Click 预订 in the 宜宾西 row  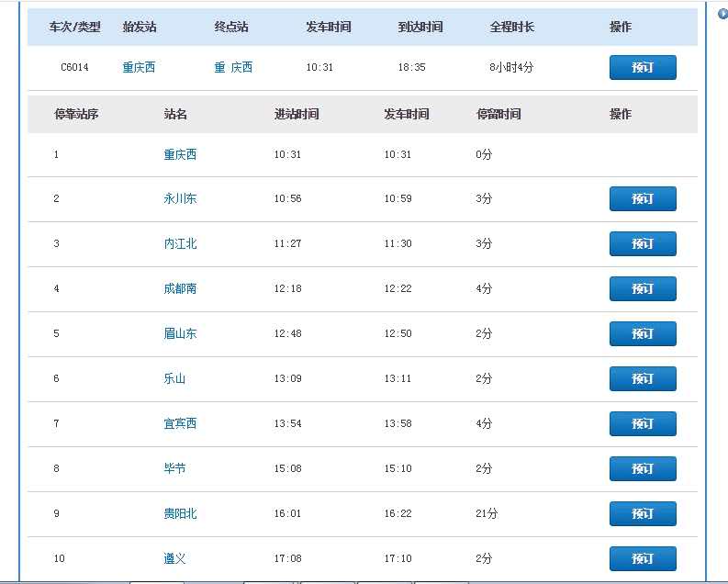pos(643,424)
